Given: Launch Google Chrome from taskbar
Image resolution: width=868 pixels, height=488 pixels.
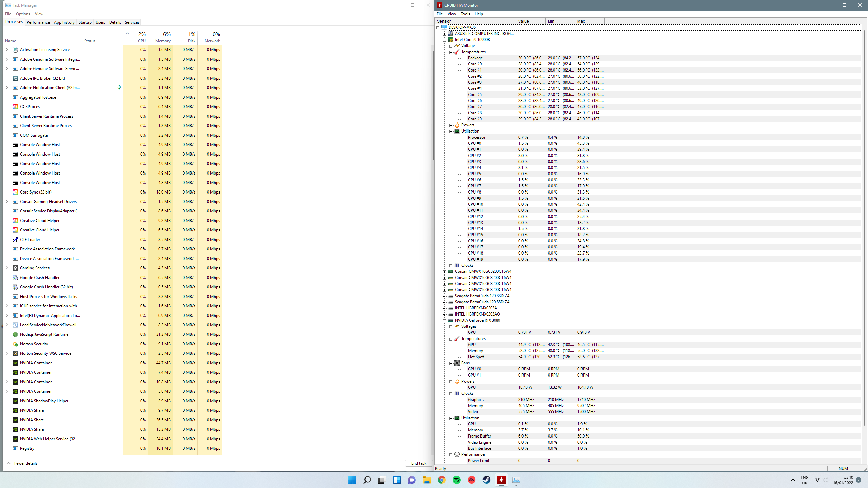Looking at the screenshot, I should point(441,480).
